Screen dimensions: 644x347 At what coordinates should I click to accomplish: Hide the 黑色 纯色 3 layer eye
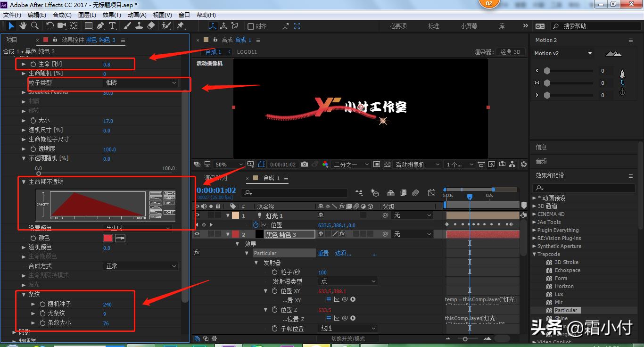pyautogui.click(x=197, y=234)
